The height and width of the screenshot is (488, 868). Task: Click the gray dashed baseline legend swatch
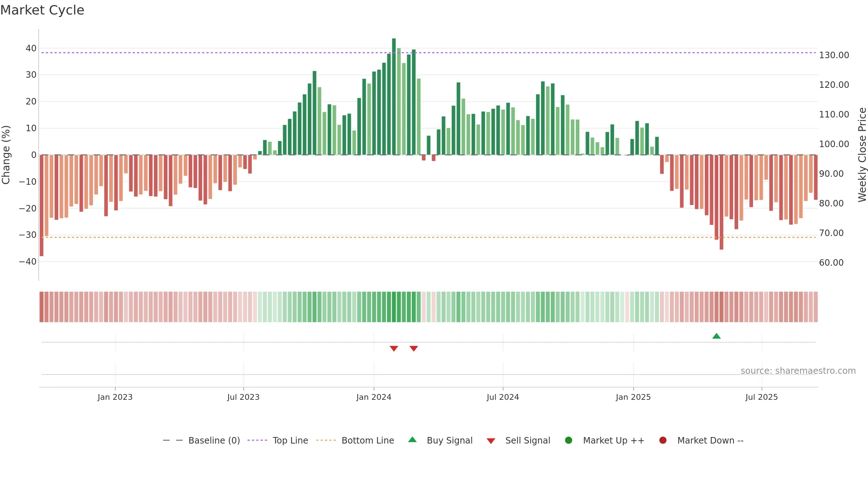pos(173,440)
